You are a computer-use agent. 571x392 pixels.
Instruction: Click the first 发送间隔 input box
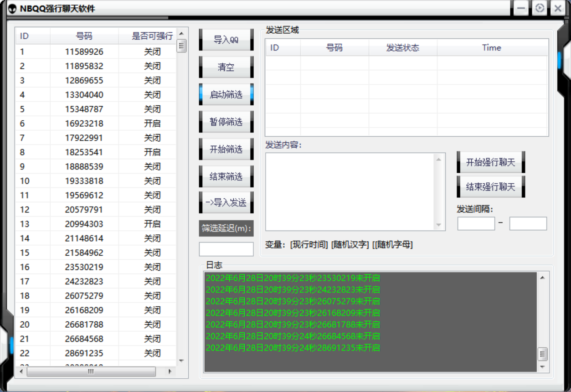click(476, 224)
